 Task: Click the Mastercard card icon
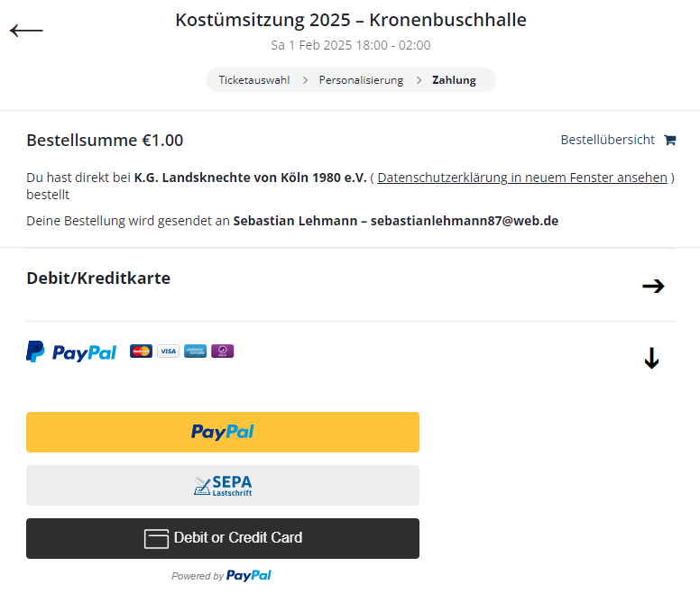coord(141,352)
